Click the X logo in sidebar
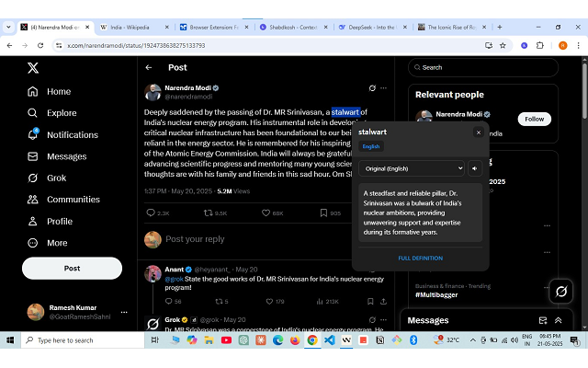This screenshot has height=368, width=588. (x=33, y=68)
